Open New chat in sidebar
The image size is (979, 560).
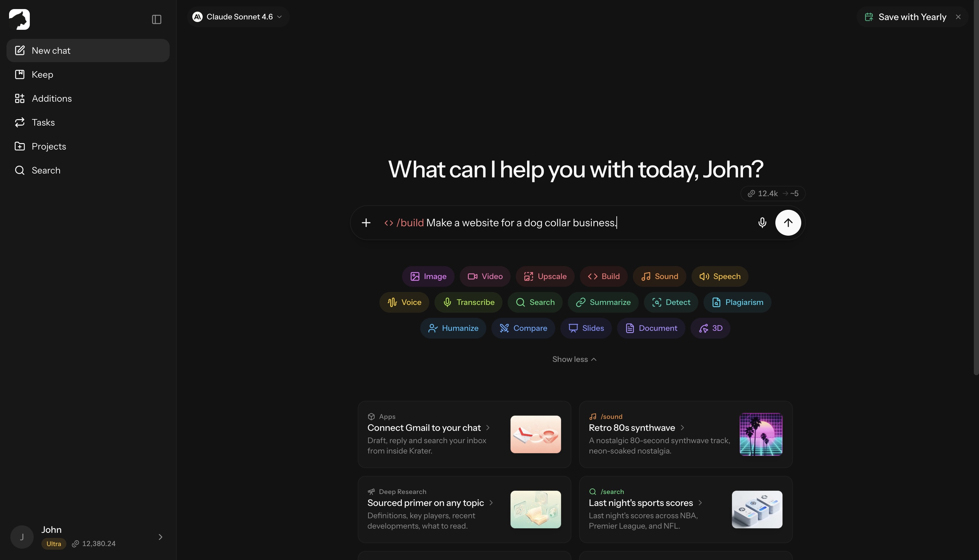(88, 50)
